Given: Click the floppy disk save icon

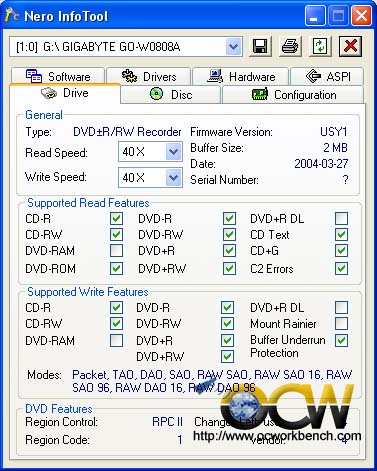Looking at the screenshot, I should [x=260, y=46].
